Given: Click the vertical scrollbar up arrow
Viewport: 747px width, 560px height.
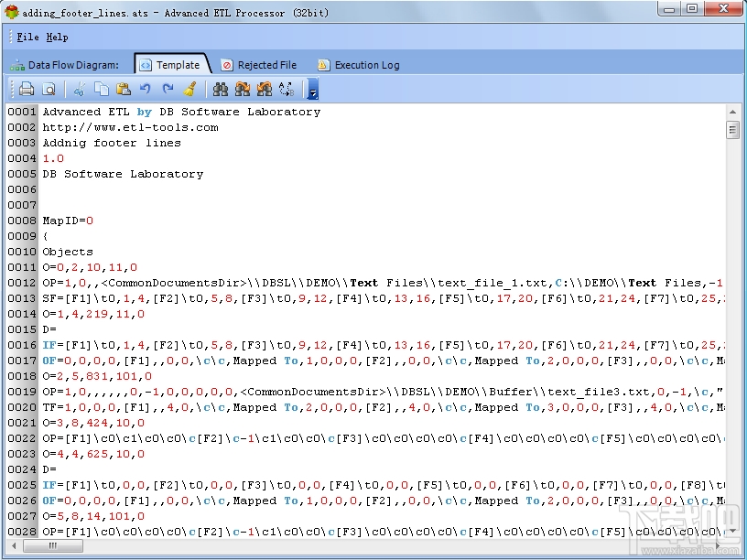Looking at the screenshot, I should pos(732,112).
